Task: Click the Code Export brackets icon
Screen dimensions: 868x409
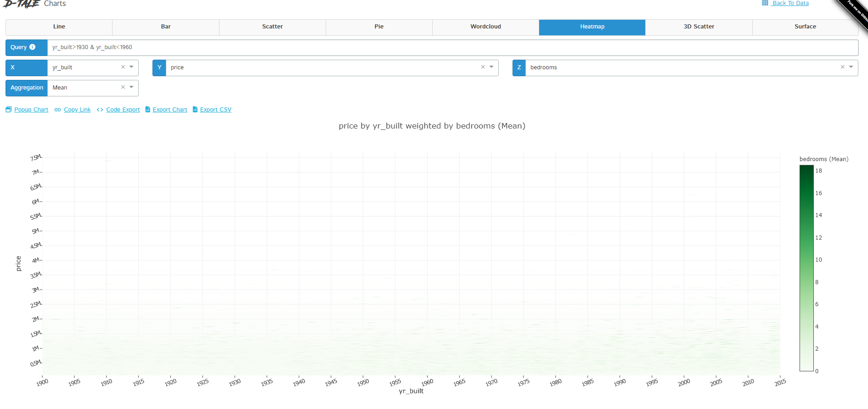Action: pyautogui.click(x=100, y=110)
